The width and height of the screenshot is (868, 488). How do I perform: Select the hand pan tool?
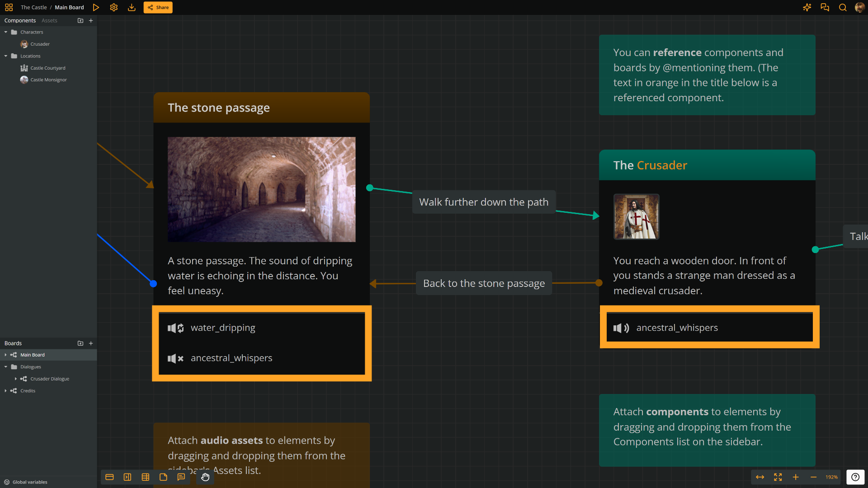(205, 477)
